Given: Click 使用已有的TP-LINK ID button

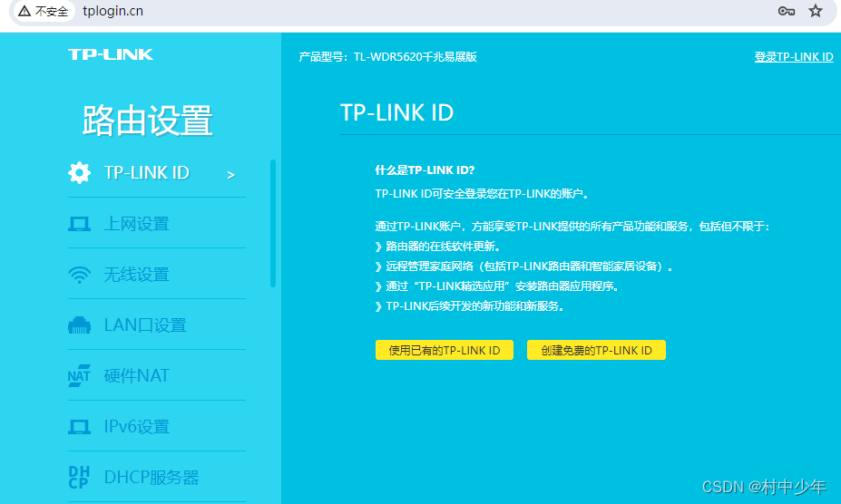Looking at the screenshot, I should [x=445, y=350].
